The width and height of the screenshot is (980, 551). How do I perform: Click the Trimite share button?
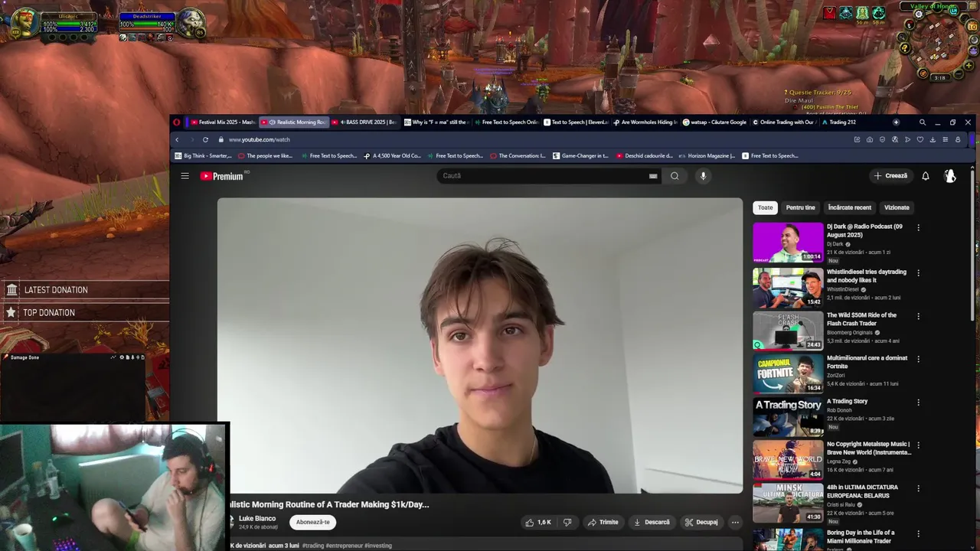603,522
